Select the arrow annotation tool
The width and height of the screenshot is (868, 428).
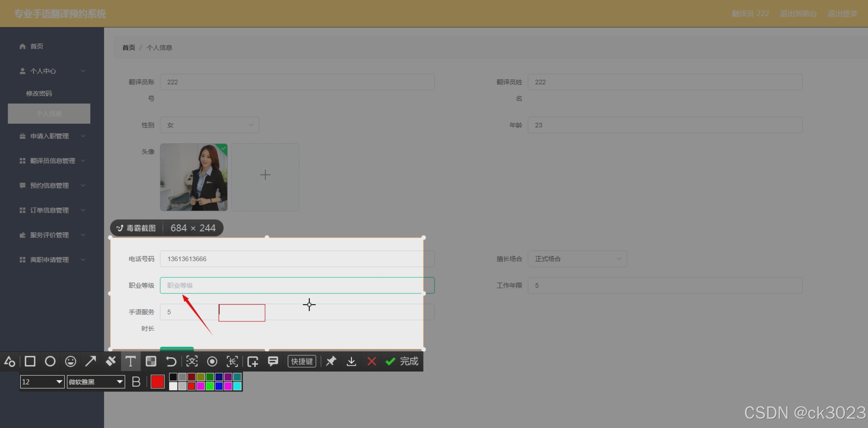(91, 361)
